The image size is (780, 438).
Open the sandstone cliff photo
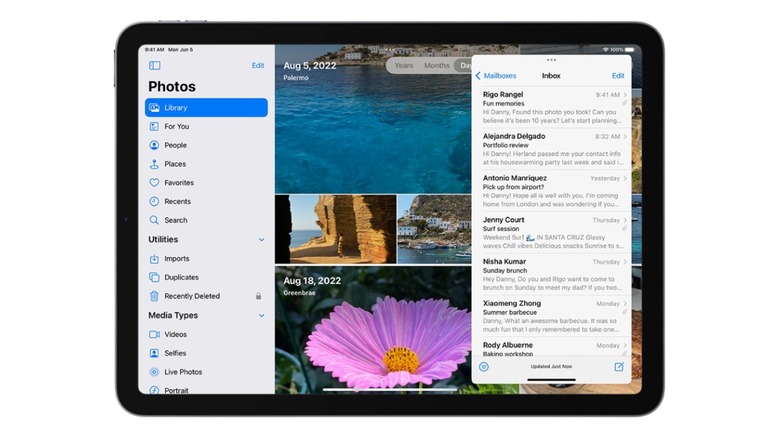point(336,229)
